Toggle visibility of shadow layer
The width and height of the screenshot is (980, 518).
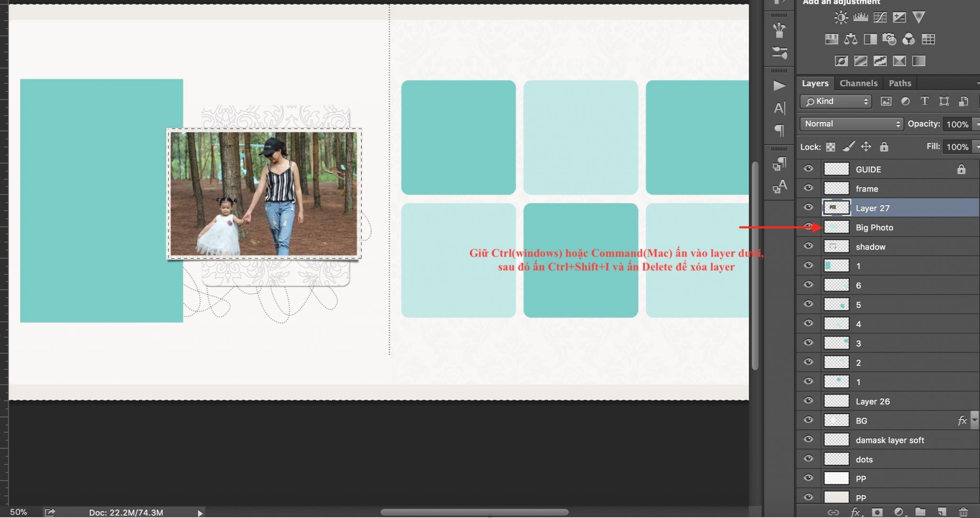(x=809, y=246)
